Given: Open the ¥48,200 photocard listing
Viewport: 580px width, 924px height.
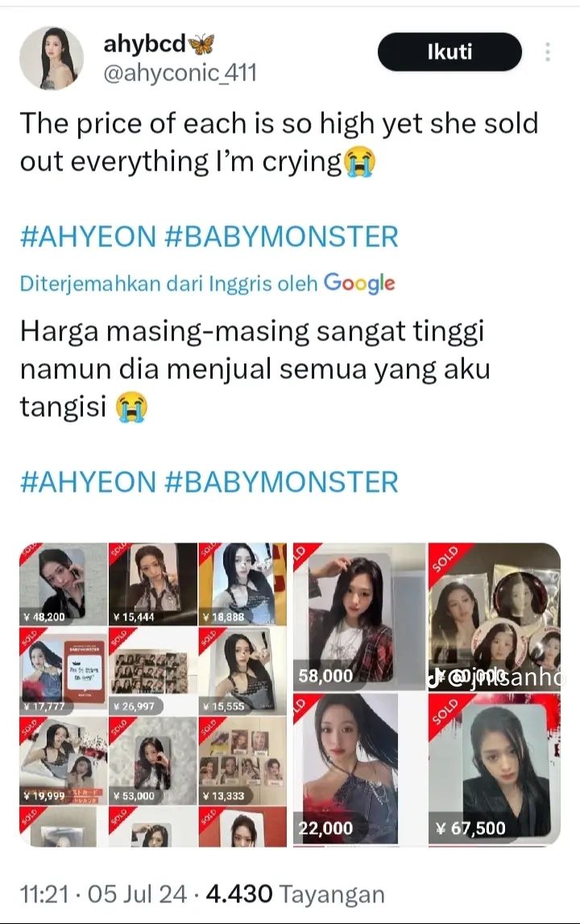Looking at the screenshot, I should point(63,584).
